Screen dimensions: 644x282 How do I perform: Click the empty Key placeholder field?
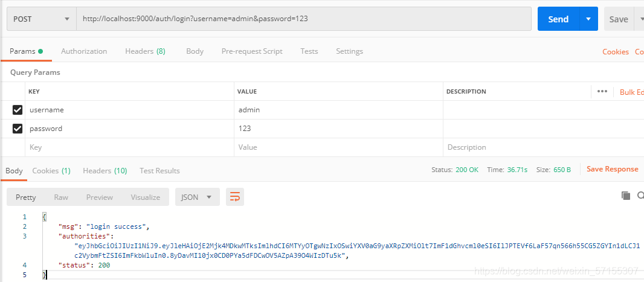pos(129,147)
